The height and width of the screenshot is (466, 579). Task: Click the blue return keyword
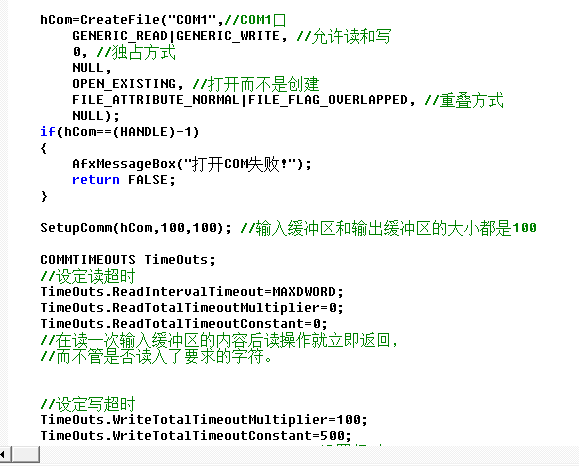96,180
